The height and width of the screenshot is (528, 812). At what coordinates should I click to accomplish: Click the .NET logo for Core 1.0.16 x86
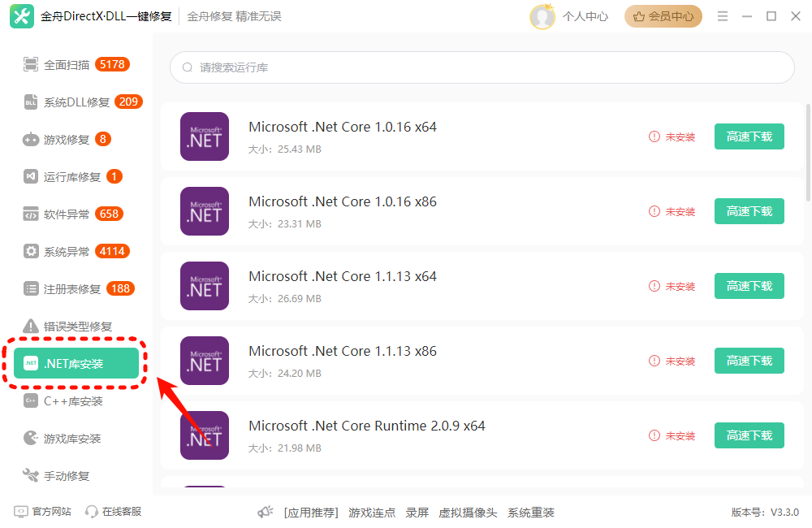205,211
